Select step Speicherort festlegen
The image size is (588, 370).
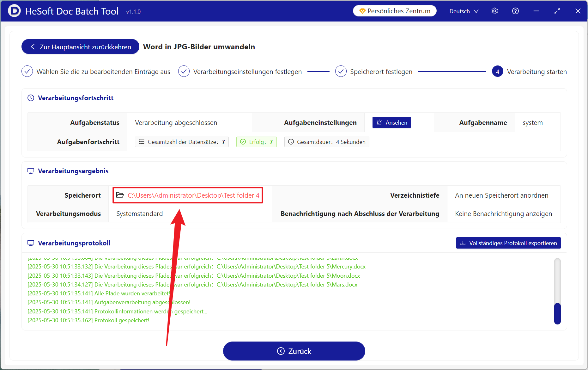374,72
